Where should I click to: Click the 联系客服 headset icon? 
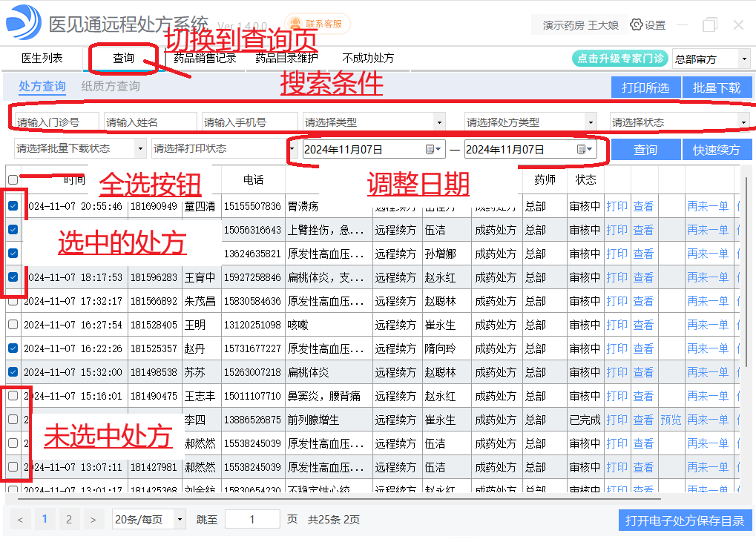pos(296,23)
